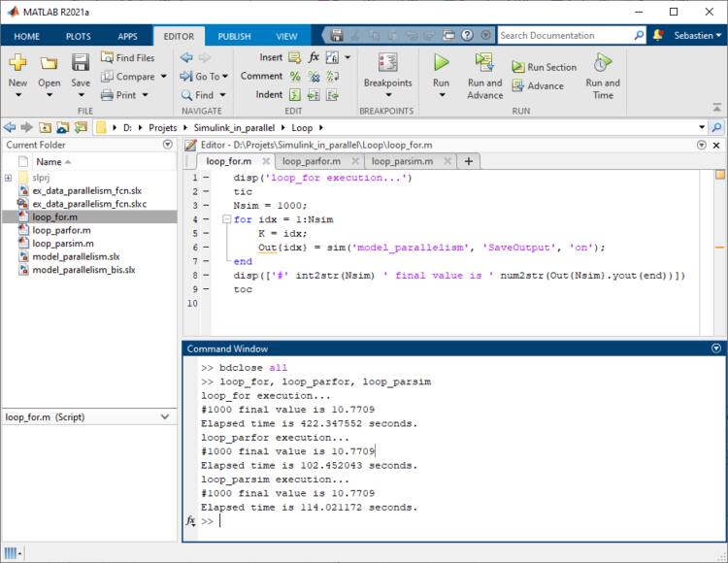This screenshot has height=563, width=728.
Task: Click Run and Time
Action: 603,75
